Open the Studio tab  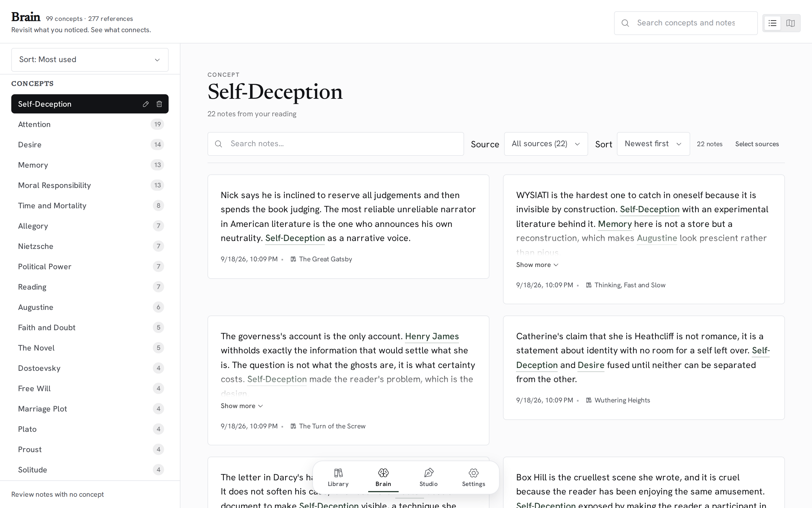point(429,478)
